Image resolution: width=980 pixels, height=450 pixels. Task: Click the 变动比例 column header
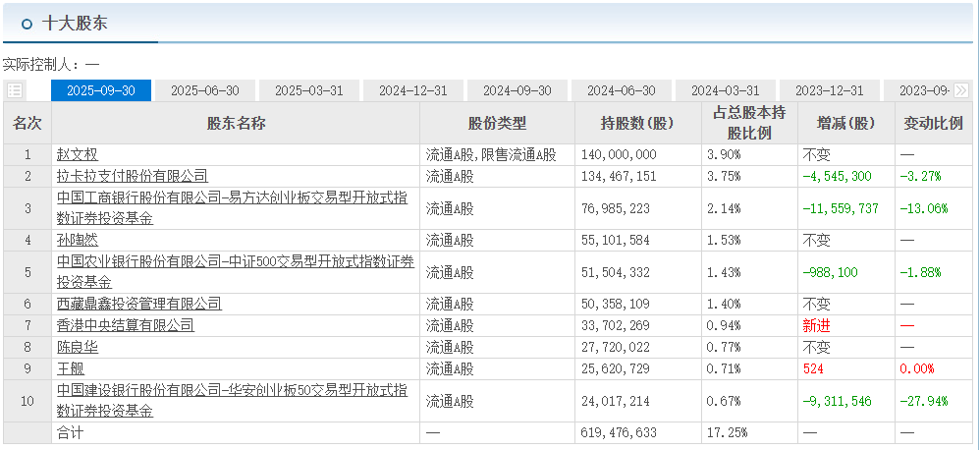(x=933, y=124)
